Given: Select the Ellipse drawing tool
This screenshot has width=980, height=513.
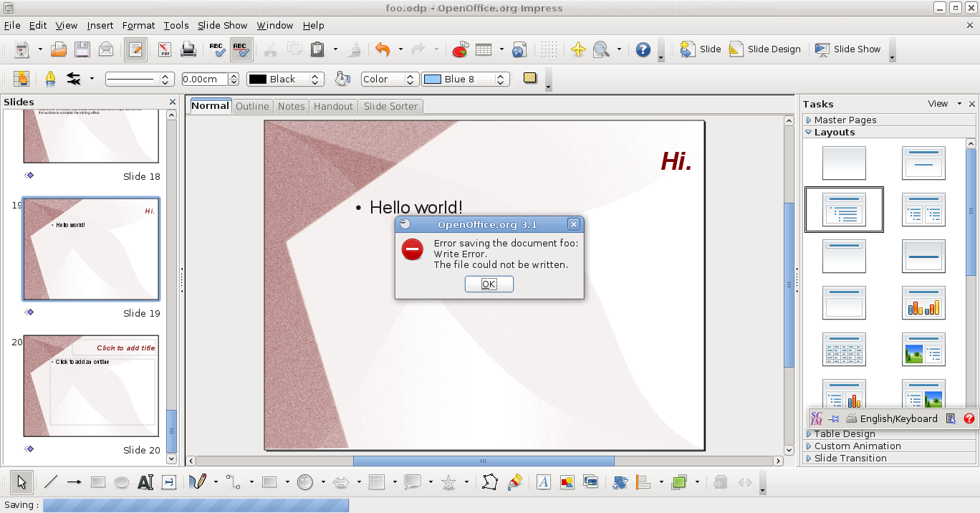Looking at the screenshot, I should tap(122, 482).
